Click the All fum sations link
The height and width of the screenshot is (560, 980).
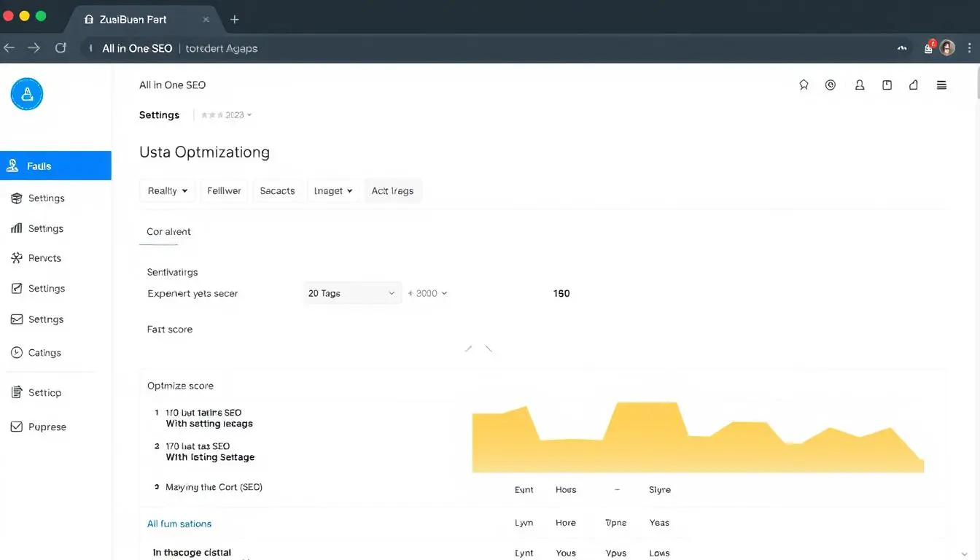click(x=179, y=524)
